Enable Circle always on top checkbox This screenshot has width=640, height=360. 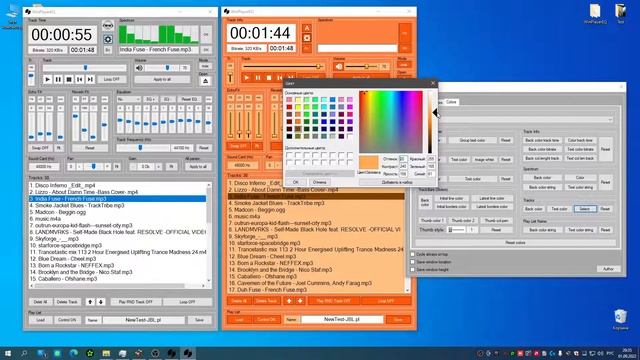pos(413,254)
